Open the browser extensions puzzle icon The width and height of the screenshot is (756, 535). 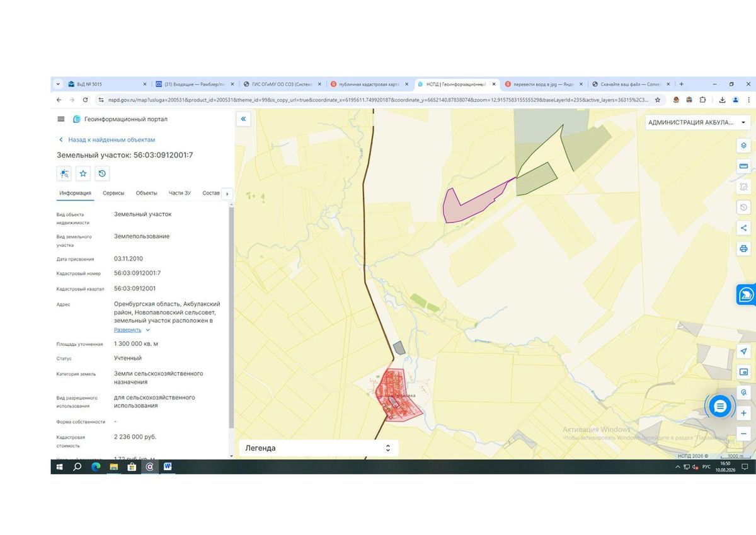click(x=702, y=100)
